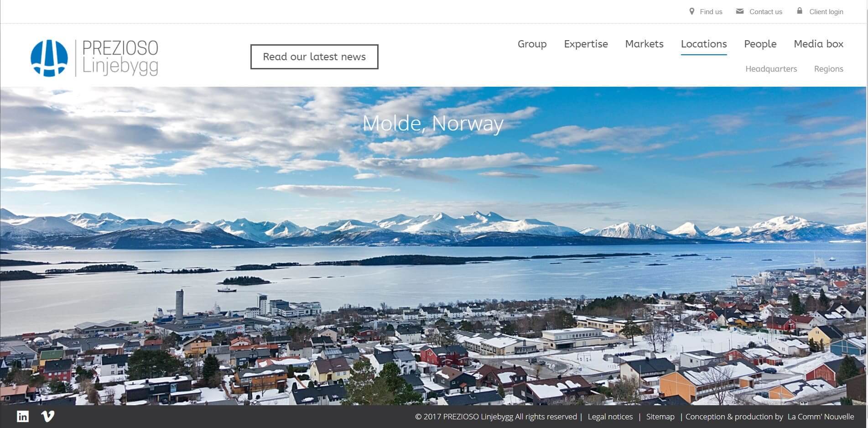Click the envelope Contact us icon
The image size is (868, 428).
740,11
